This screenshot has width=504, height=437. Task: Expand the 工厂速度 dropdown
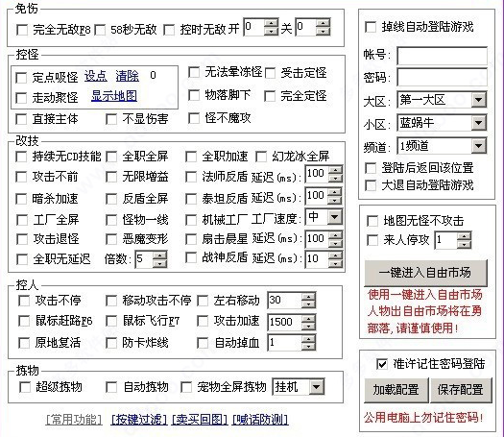pos(335,217)
